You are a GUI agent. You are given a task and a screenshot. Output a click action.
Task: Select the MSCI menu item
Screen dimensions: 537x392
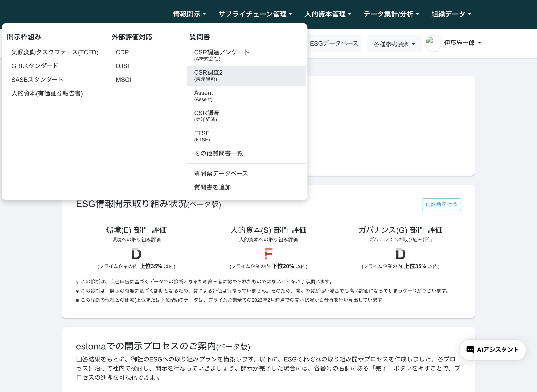point(123,80)
